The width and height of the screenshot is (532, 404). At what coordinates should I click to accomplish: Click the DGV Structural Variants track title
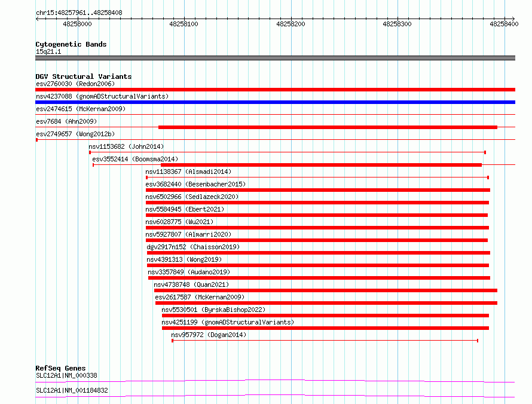click(x=84, y=76)
